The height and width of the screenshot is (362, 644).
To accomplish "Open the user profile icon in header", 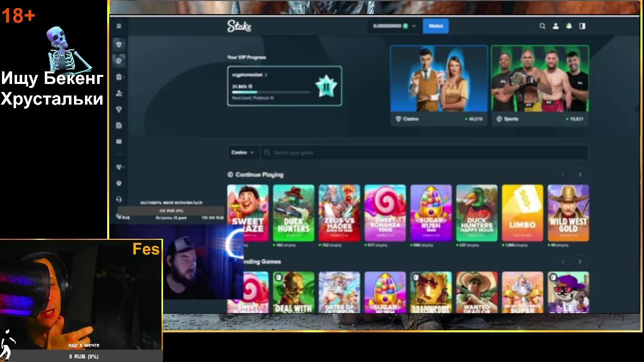I will [x=555, y=26].
